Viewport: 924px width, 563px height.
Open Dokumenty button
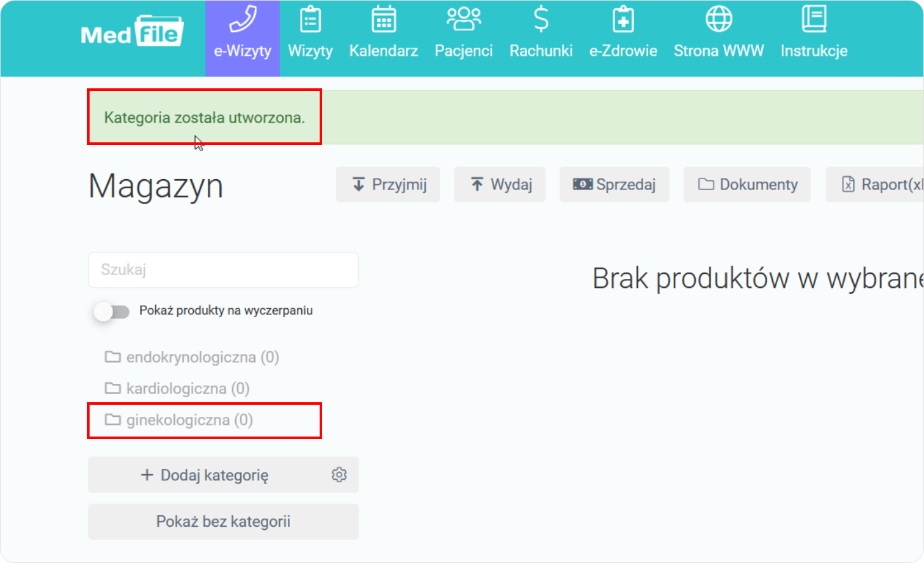click(747, 185)
